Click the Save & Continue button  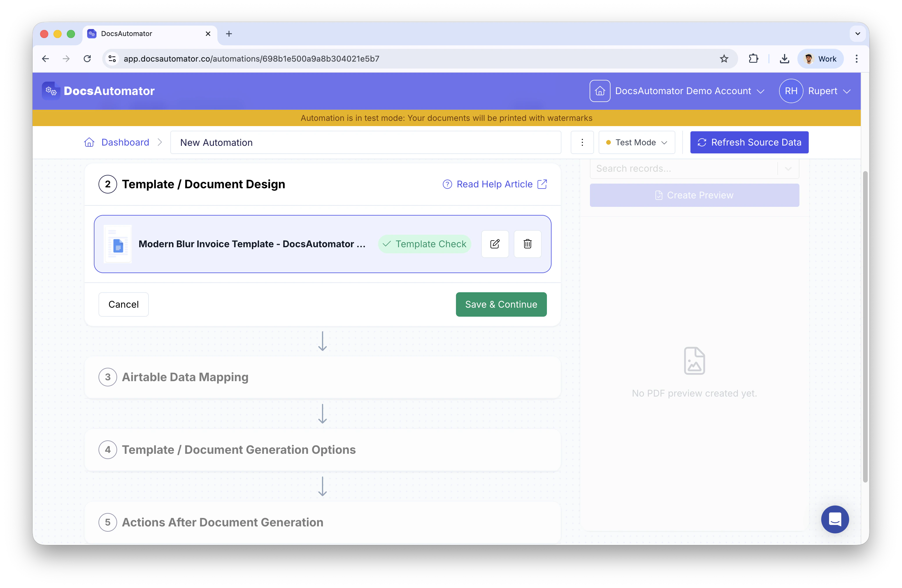pos(501,304)
